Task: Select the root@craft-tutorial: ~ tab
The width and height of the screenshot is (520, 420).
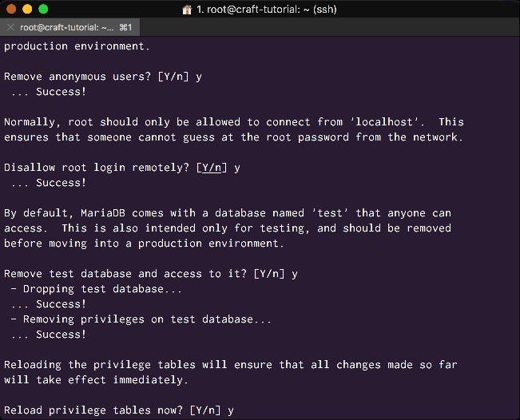Action: tap(69, 27)
